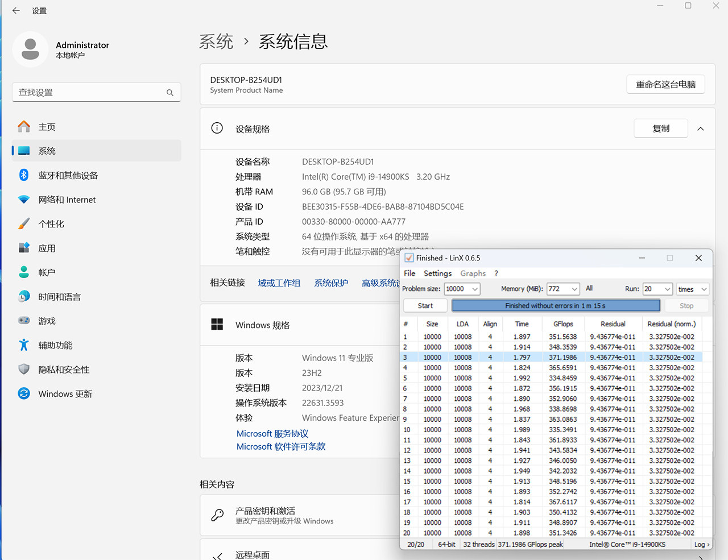Image resolution: width=728 pixels, height=560 pixels.
Task: Click the Start button in LinX
Action: pos(425,306)
